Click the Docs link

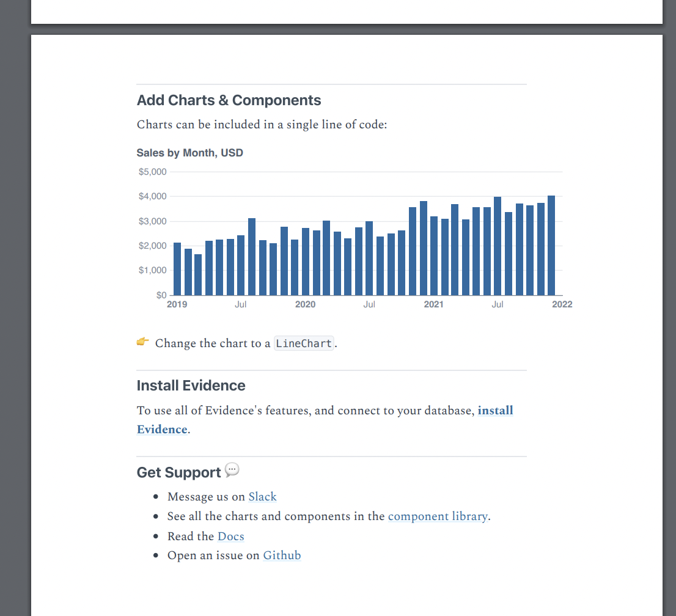click(x=230, y=537)
